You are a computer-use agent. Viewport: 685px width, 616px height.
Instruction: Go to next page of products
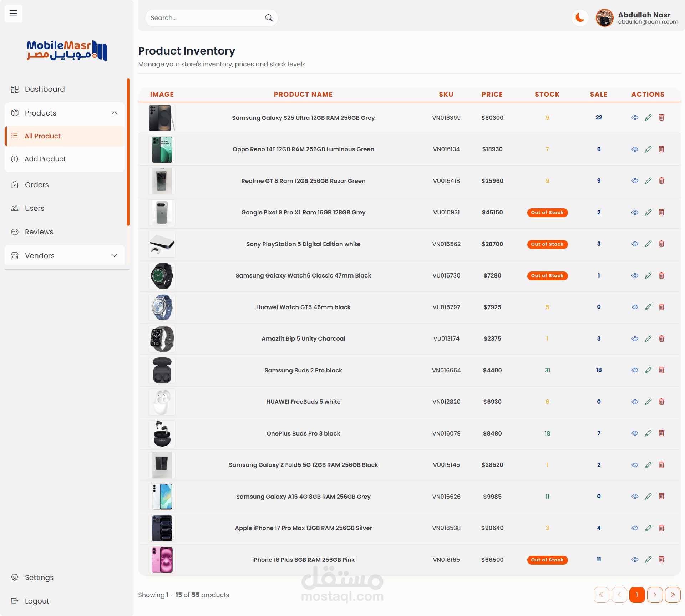click(655, 595)
